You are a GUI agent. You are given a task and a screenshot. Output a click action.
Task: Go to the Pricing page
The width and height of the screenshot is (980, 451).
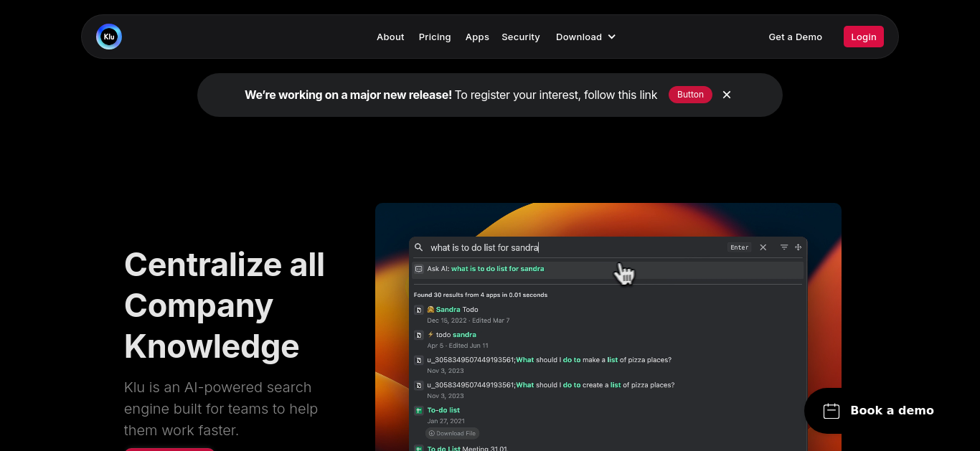435,37
